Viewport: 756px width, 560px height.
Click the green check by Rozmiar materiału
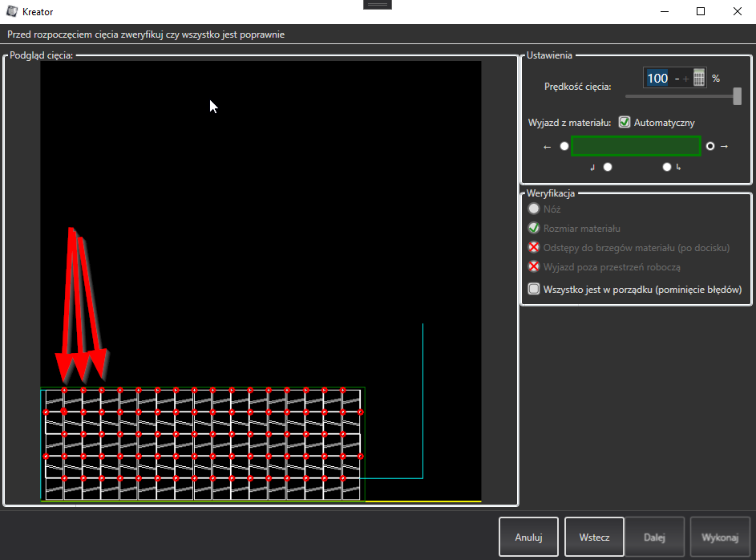coord(534,229)
